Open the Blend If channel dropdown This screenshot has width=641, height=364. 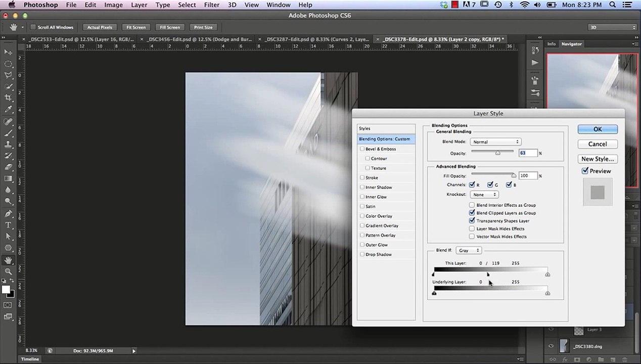point(469,251)
